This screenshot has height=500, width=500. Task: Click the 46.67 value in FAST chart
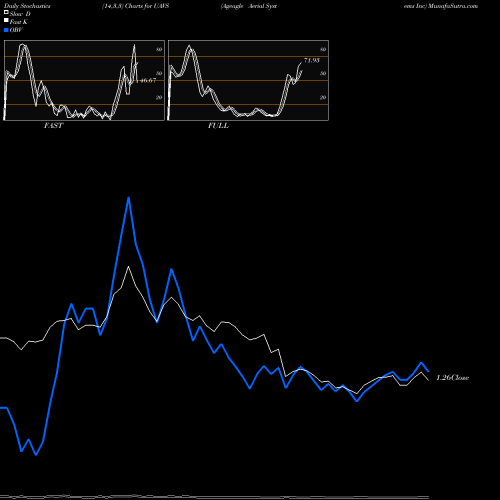click(x=148, y=80)
